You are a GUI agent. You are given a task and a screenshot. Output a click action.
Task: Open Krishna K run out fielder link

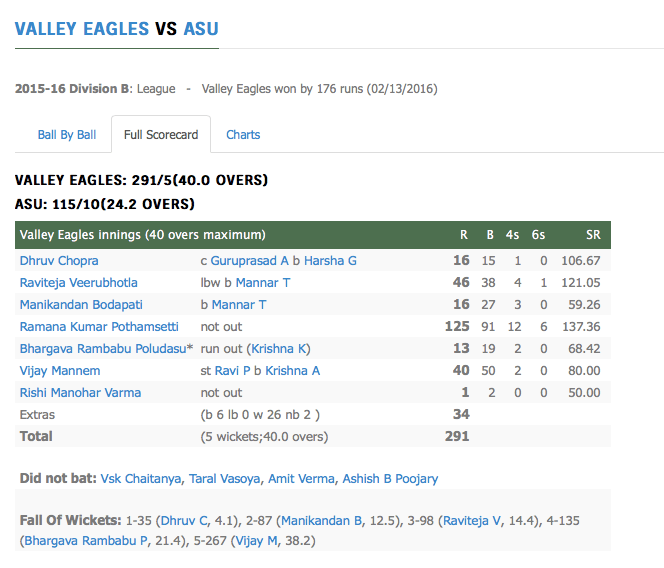tap(280, 348)
